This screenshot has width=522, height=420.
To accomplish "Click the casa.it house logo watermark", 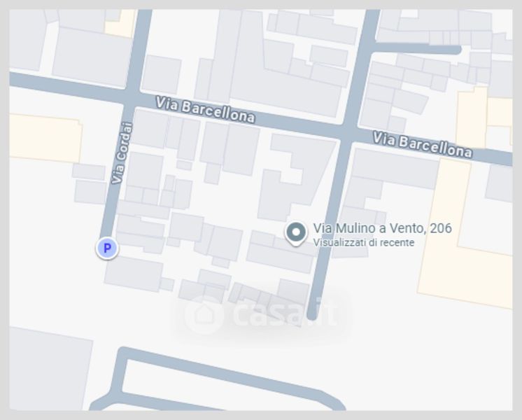I will tap(204, 314).
